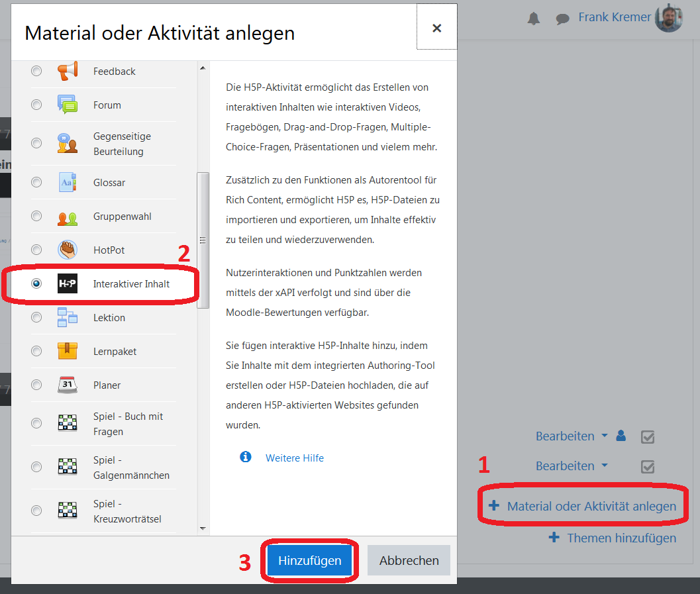
Task: Open the Frank Kremer user menu
Action: (614, 17)
